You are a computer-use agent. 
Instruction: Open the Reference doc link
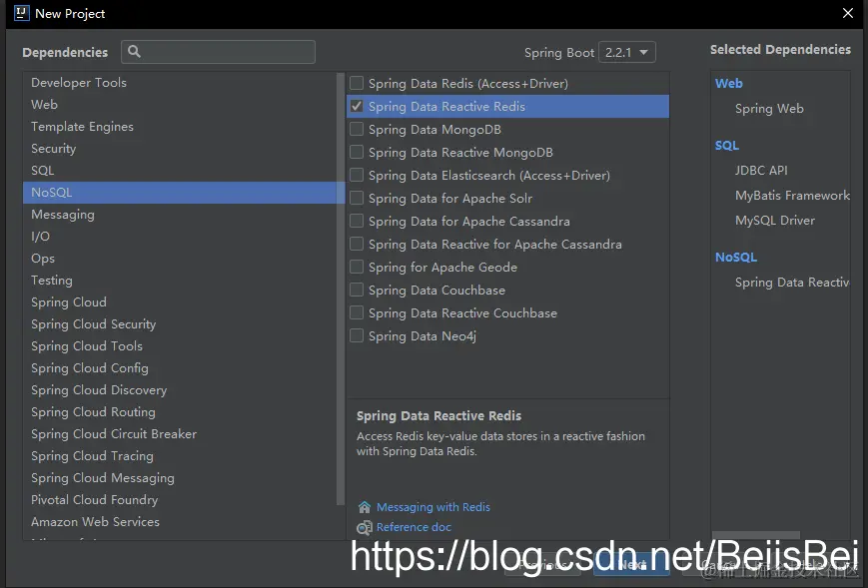(x=414, y=527)
